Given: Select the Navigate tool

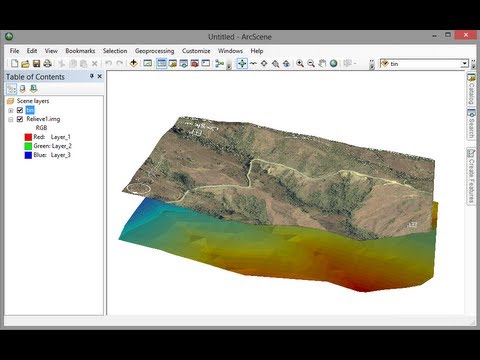Looking at the screenshot, I should pos(242,63).
